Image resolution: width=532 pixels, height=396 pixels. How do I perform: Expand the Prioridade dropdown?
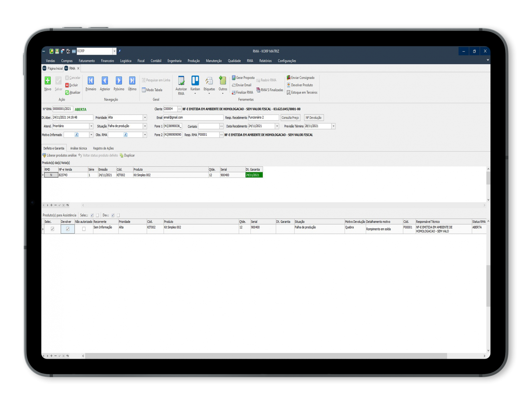pyautogui.click(x=145, y=118)
